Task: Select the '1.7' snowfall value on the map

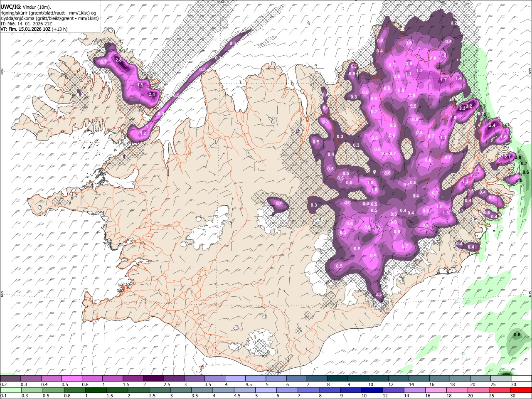Action: [x=443, y=80]
